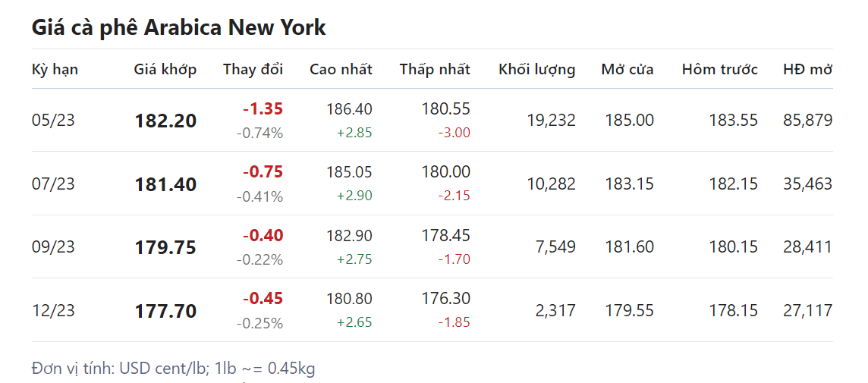This screenshot has width=868, height=383.
Task: Click the open interest value 85,879
Action: click(807, 120)
